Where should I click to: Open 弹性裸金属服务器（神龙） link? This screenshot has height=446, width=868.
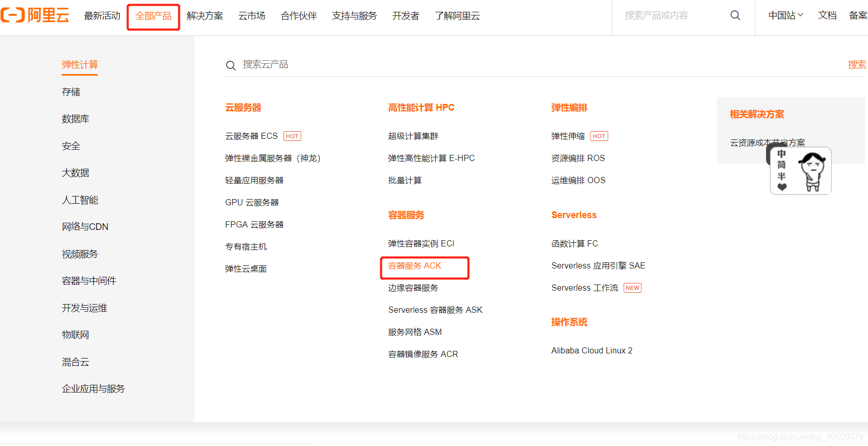[273, 158]
